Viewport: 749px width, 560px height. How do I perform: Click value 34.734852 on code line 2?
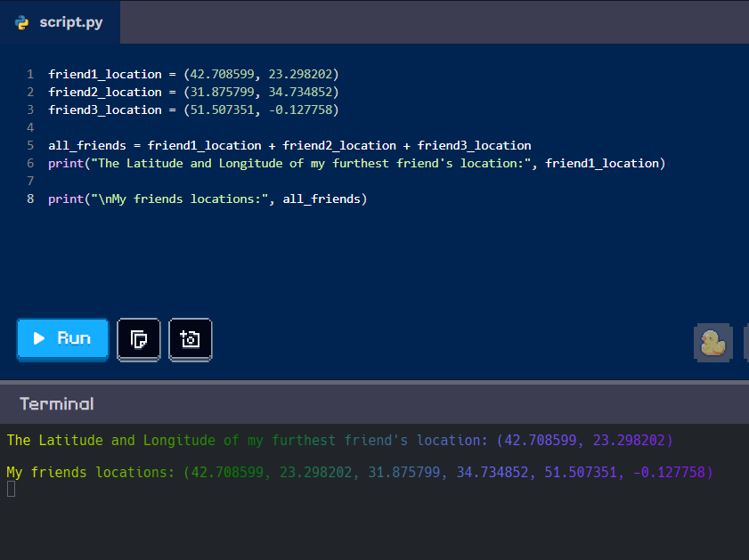click(x=300, y=92)
